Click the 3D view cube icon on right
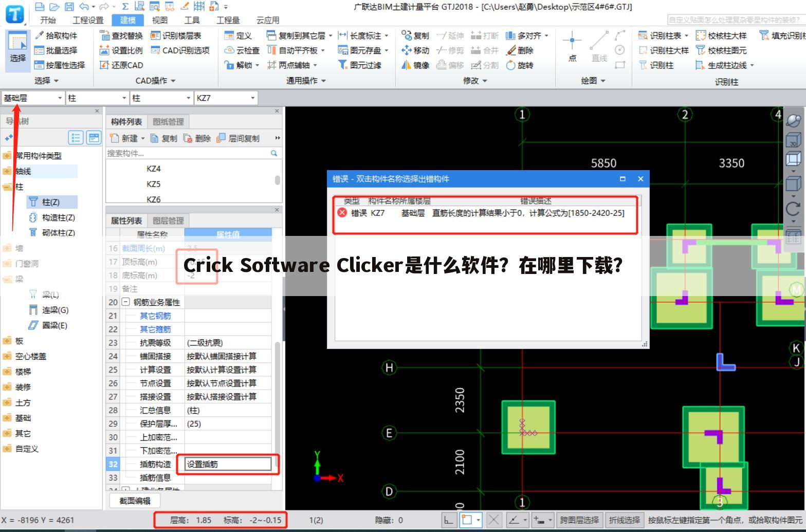The height and width of the screenshot is (532, 806). [793, 139]
